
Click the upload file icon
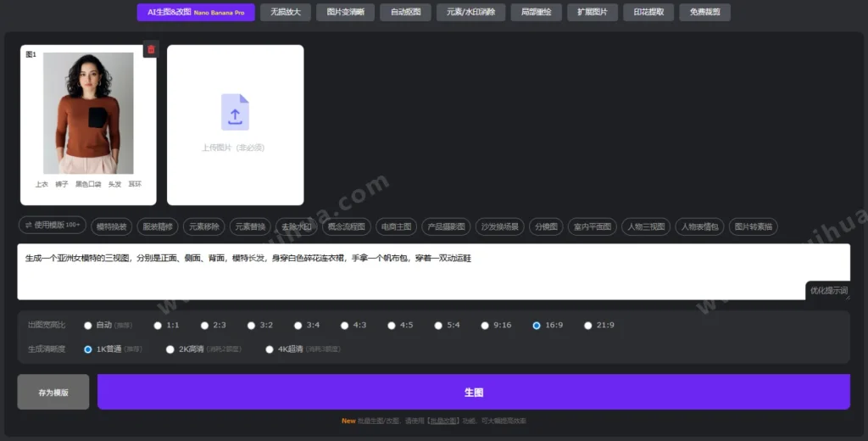coord(235,112)
